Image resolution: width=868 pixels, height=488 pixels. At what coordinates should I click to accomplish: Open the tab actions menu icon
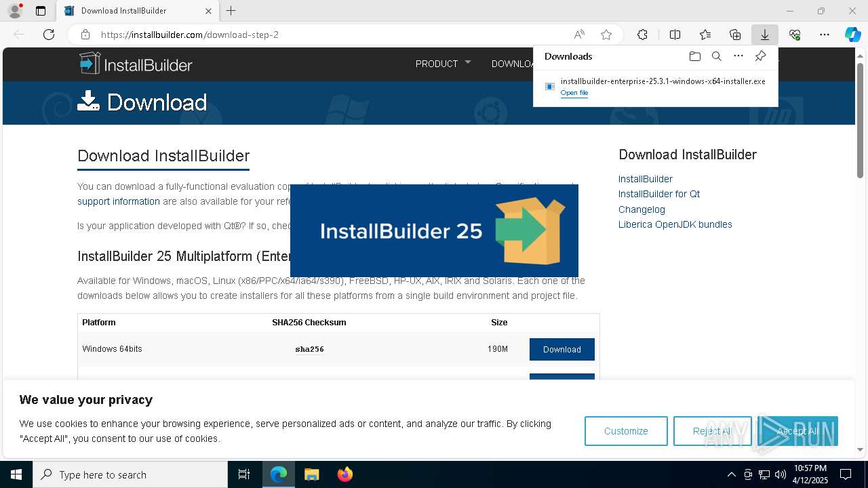(x=41, y=11)
